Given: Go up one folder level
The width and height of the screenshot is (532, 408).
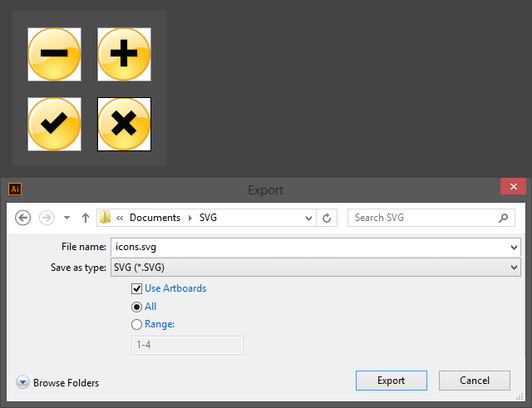Looking at the screenshot, I should 85,218.
